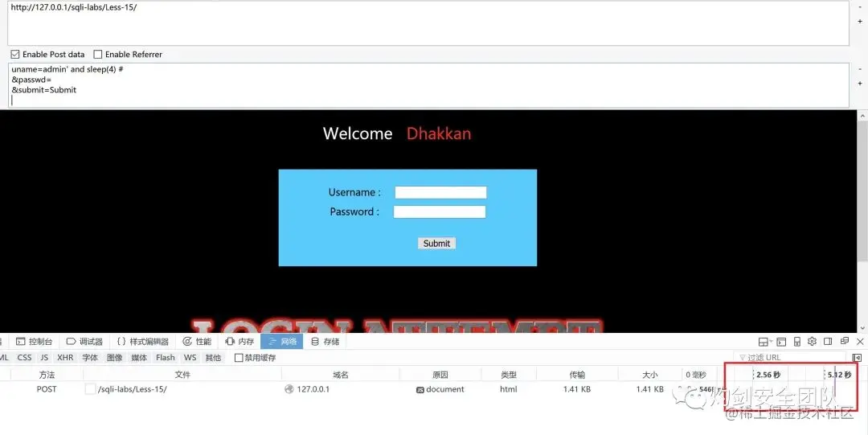Click the globe icon beside 127.0.0.1
This screenshot has height=435, width=868.
pos(289,389)
